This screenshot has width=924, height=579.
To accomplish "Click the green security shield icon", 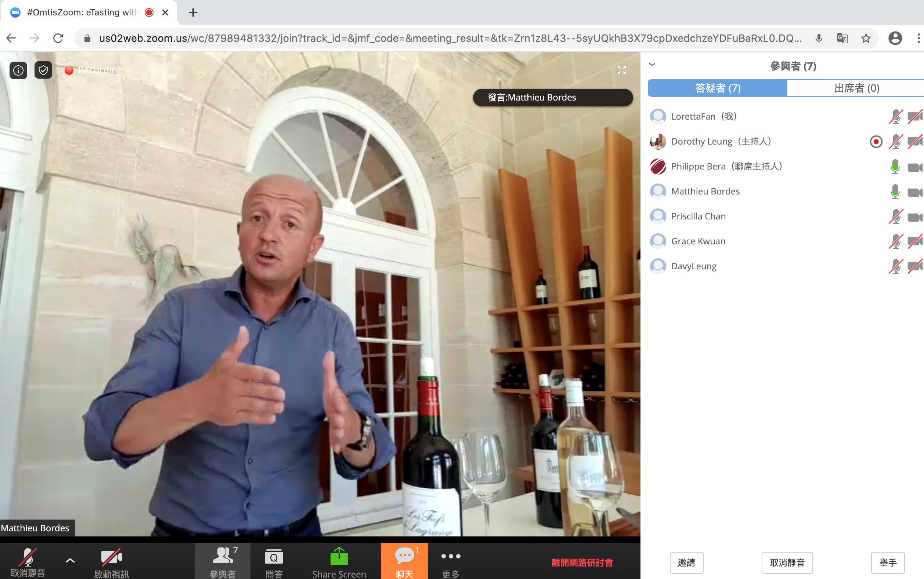I will coord(43,70).
